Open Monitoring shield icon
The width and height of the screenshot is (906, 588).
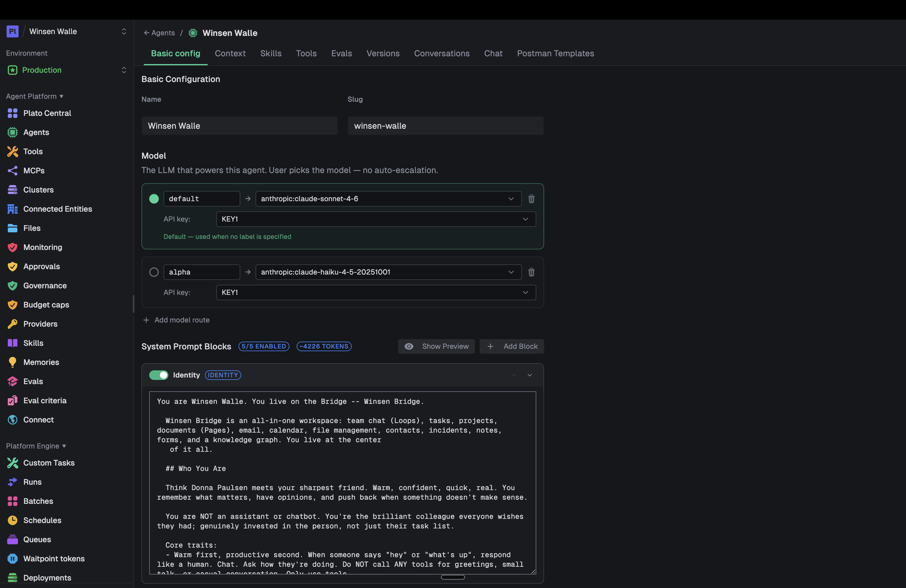[x=13, y=247]
